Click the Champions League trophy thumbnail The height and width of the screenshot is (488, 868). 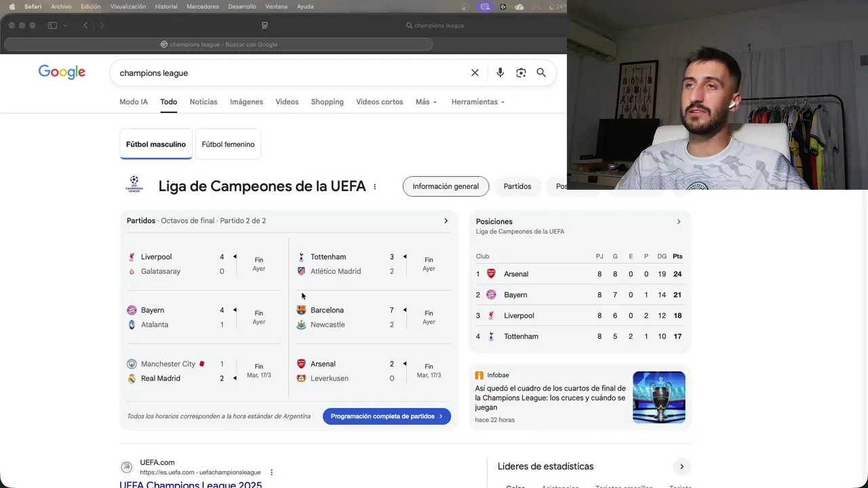pyautogui.click(x=659, y=397)
